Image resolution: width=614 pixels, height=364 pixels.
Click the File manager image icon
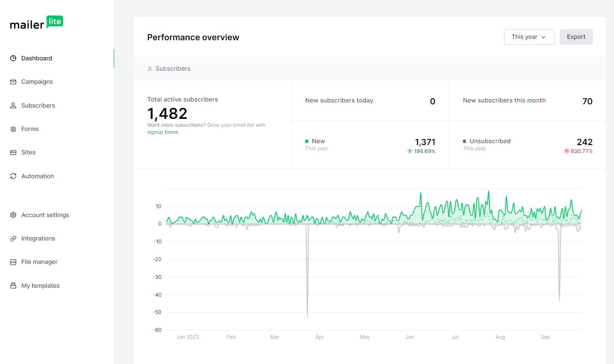click(x=13, y=262)
